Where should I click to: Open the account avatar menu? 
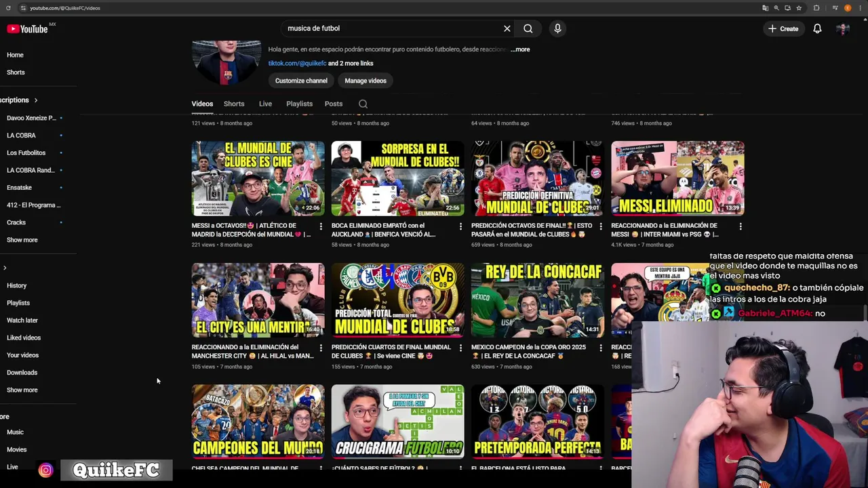pyautogui.click(x=843, y=28)
